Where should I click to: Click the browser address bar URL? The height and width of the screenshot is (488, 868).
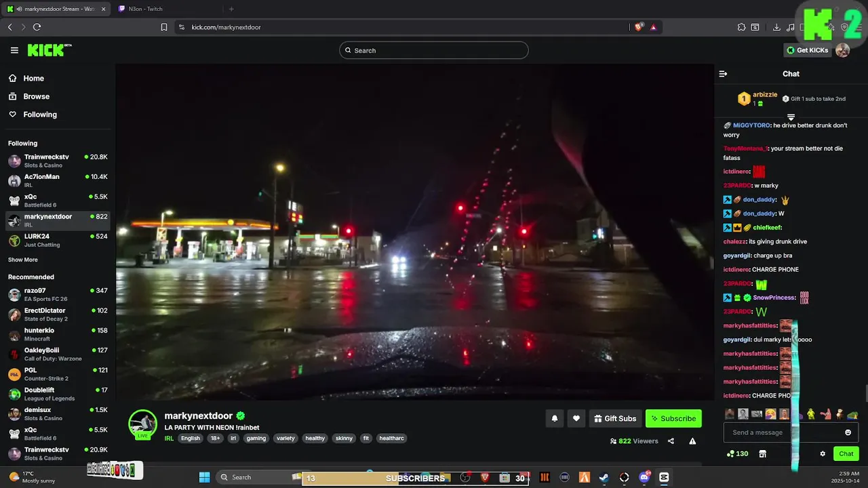tap(226, 27)
